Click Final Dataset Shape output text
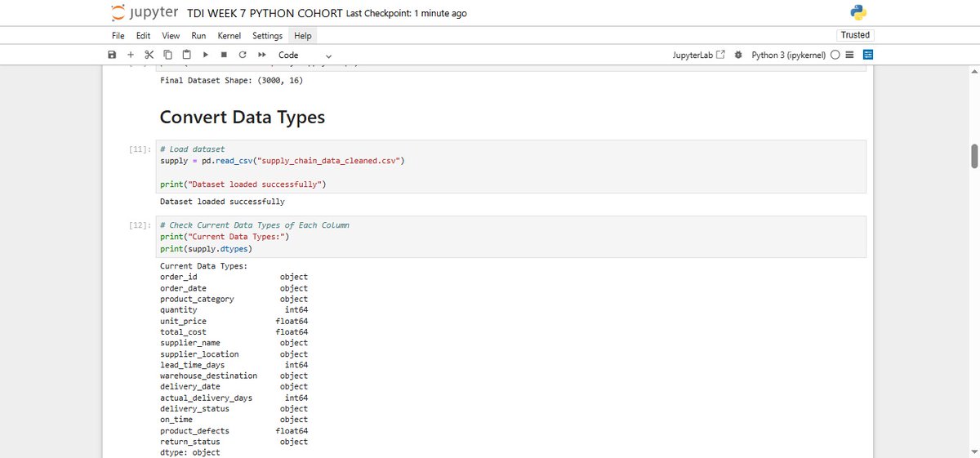Image resolution: width=980 pixels, height=458 pixels. click(x=232, y=81)
